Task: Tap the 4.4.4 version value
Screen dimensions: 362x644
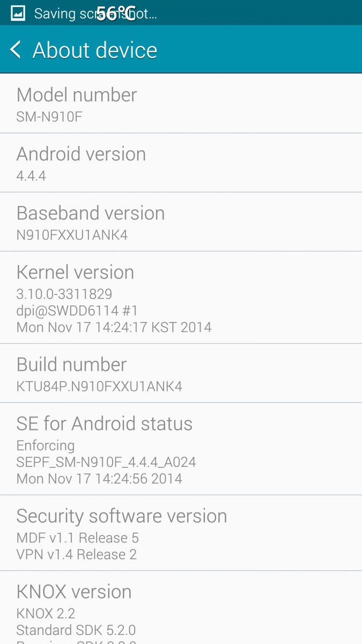Action: tap(31, 175)
